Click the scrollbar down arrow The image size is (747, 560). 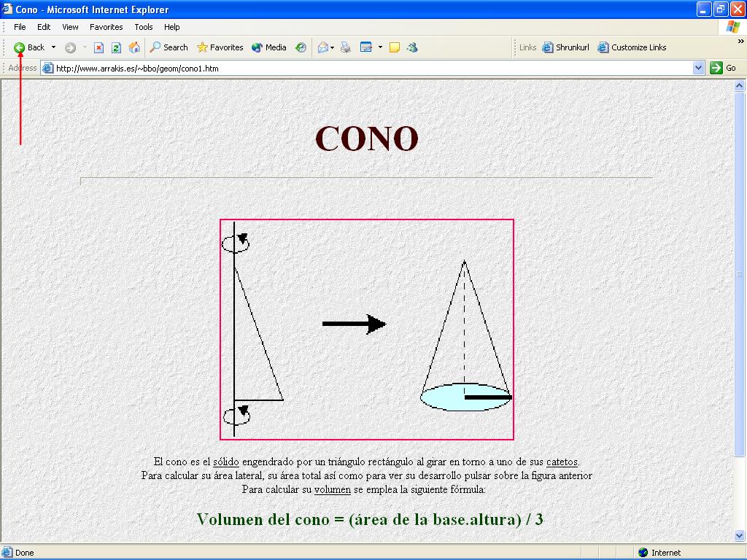click(740, 536)
